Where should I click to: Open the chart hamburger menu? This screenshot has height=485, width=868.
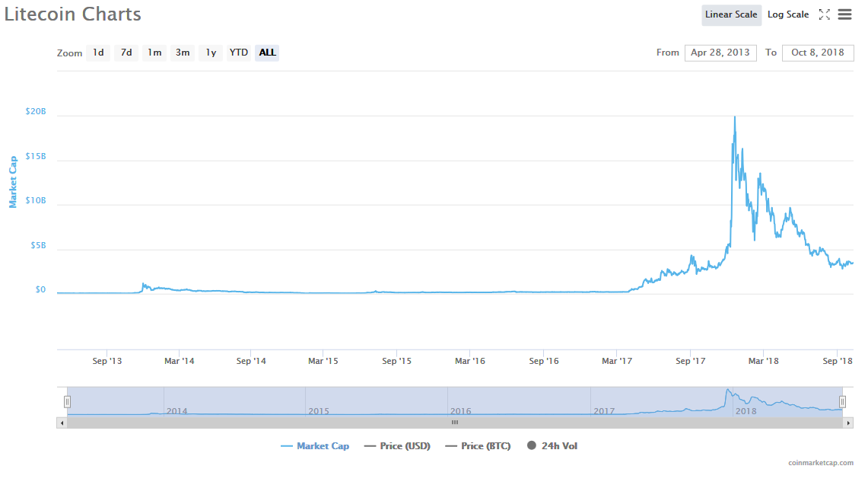(844, 14)
